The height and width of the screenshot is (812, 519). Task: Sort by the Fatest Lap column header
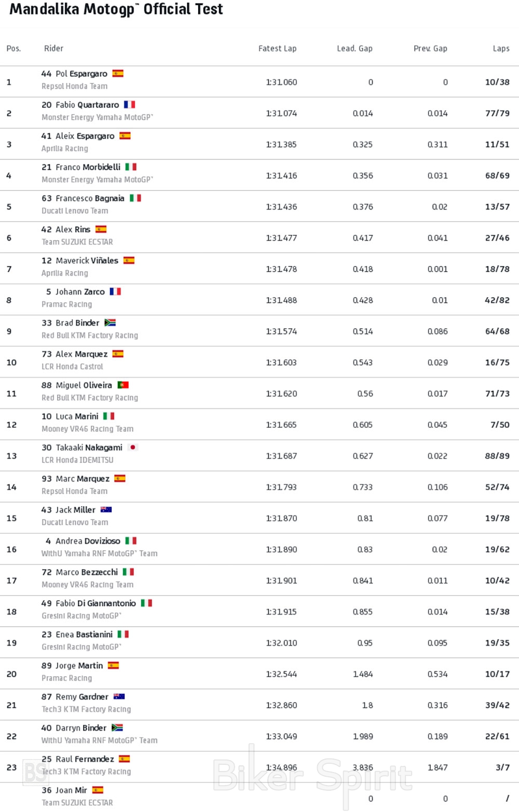tap(277, 48)
